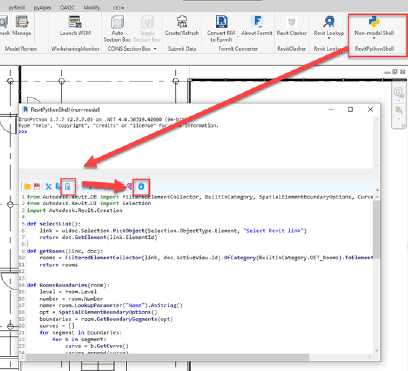Click on 'def selectLink():' code line
Screen dimensions: 408x371
pyautogui.click(x=54, y=224)
